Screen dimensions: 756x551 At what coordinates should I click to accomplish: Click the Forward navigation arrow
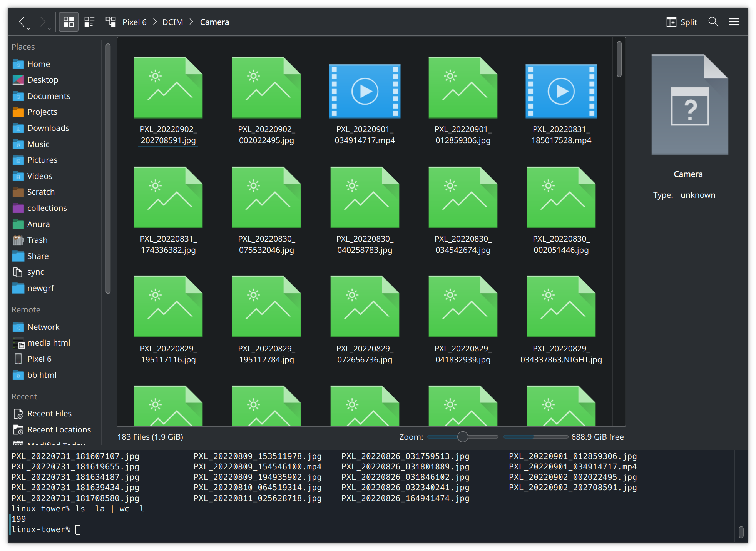(x=42, y=22)
